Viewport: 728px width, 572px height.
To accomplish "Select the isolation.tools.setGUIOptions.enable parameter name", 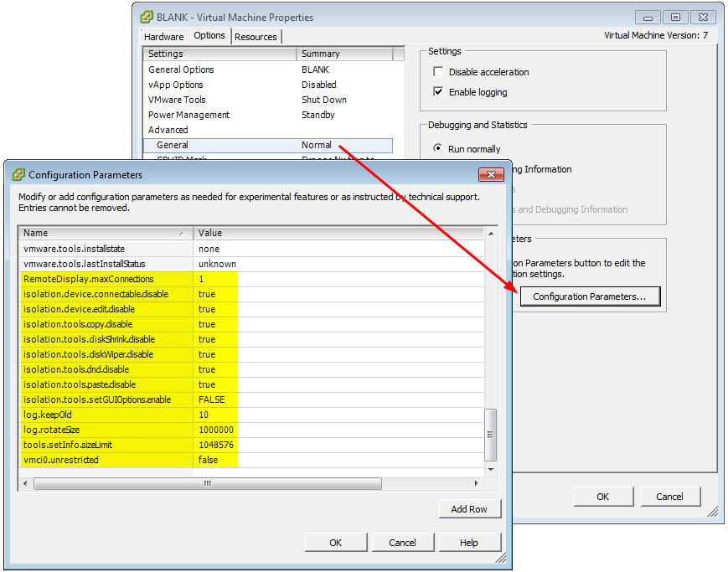I will (x=97, y=399).
